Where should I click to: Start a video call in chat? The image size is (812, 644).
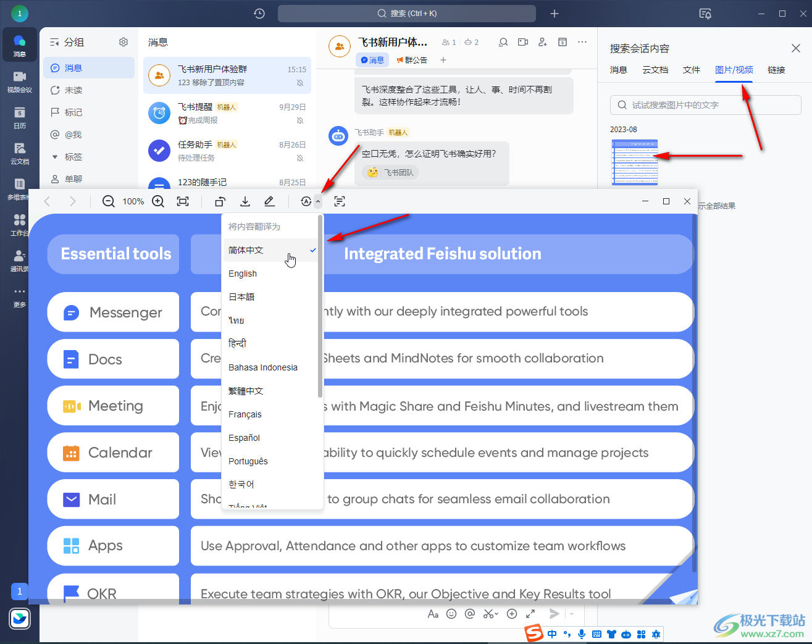pos(523,42)
